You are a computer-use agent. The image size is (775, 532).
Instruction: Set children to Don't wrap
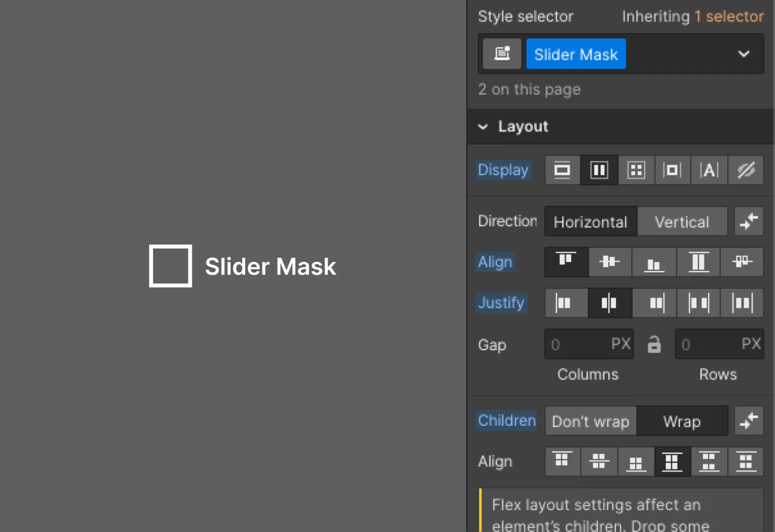tap(590, 421)
